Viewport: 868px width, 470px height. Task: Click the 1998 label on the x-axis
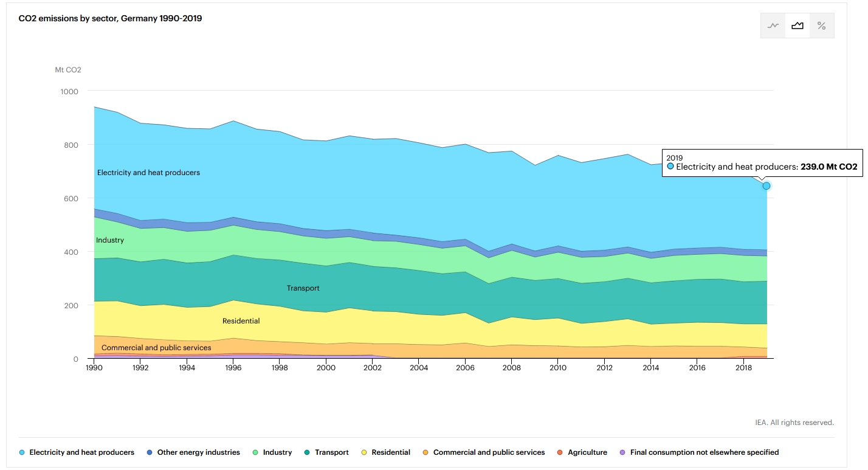(280, 368)
